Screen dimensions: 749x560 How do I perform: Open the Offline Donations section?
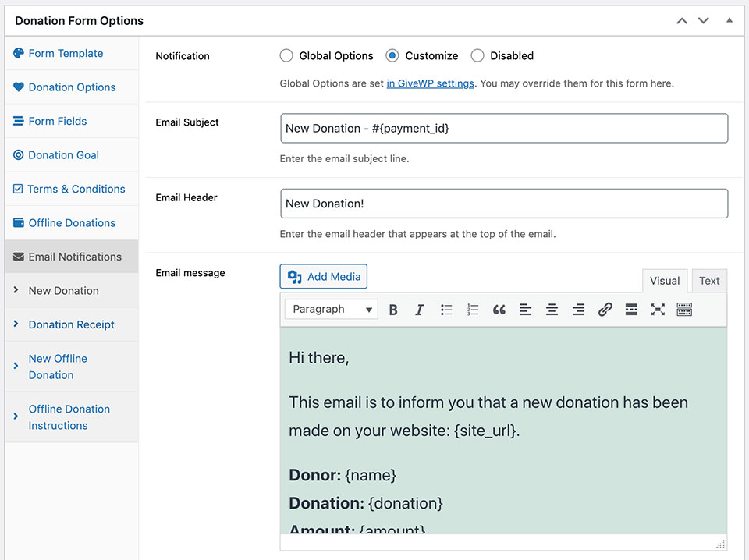coord(72,223)
